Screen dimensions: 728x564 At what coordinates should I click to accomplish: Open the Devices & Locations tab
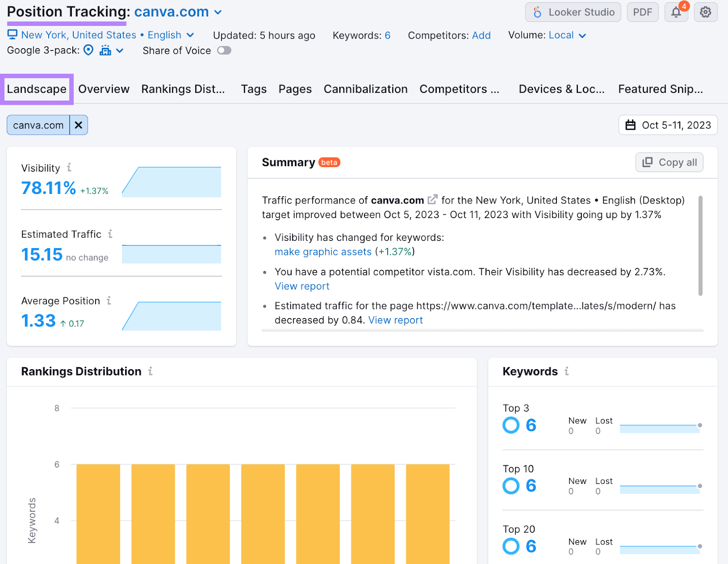point(562,89)
